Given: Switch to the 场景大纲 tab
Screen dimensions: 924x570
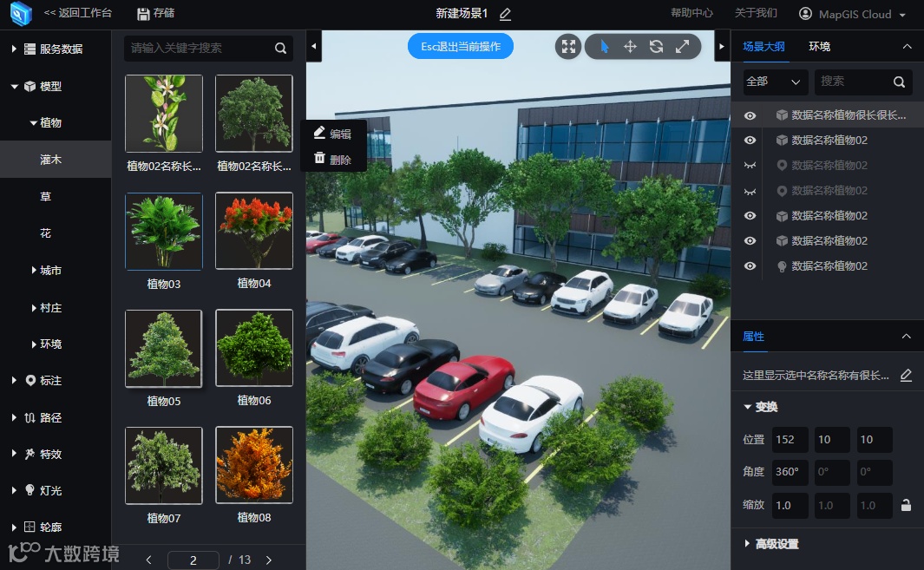Looking at the screenshot, I should coord(763,47).
